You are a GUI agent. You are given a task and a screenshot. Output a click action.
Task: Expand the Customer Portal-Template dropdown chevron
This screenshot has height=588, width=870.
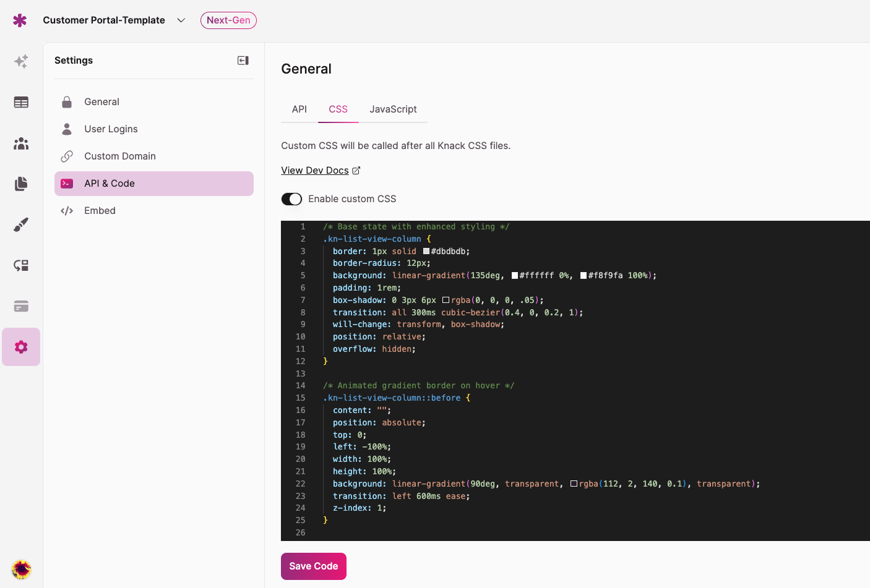point(181,20)
